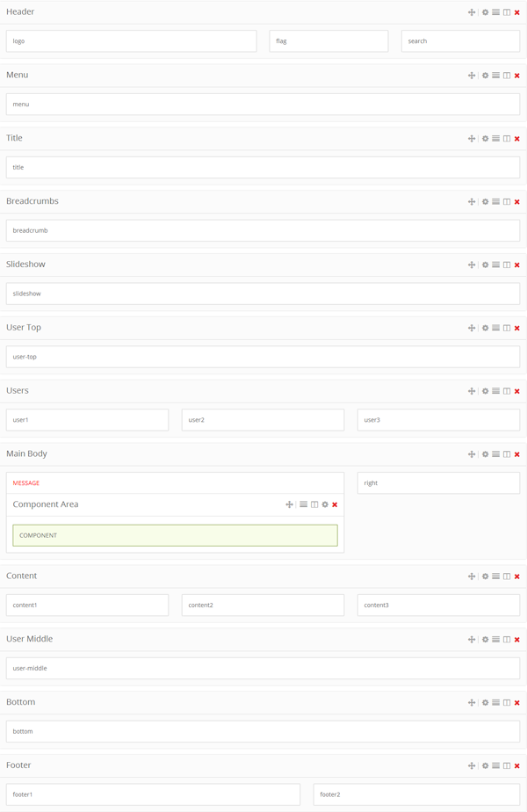Select the footer1 position box
527x812 pixels.
point(153,794)
